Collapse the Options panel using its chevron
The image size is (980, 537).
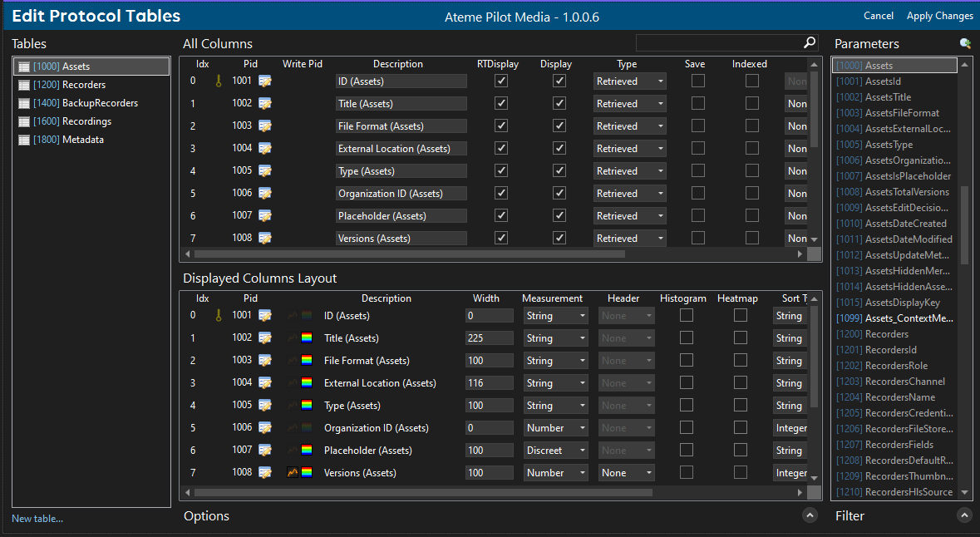(x=810, y=515)
